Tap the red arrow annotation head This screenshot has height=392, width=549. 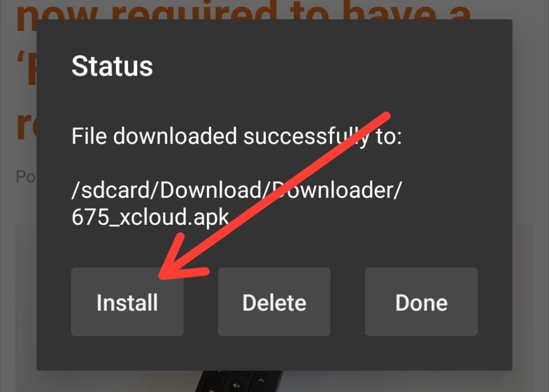(182, 259)
